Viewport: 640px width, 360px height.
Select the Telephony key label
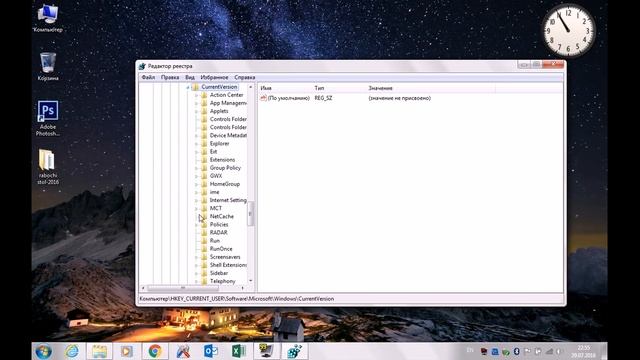222,281
